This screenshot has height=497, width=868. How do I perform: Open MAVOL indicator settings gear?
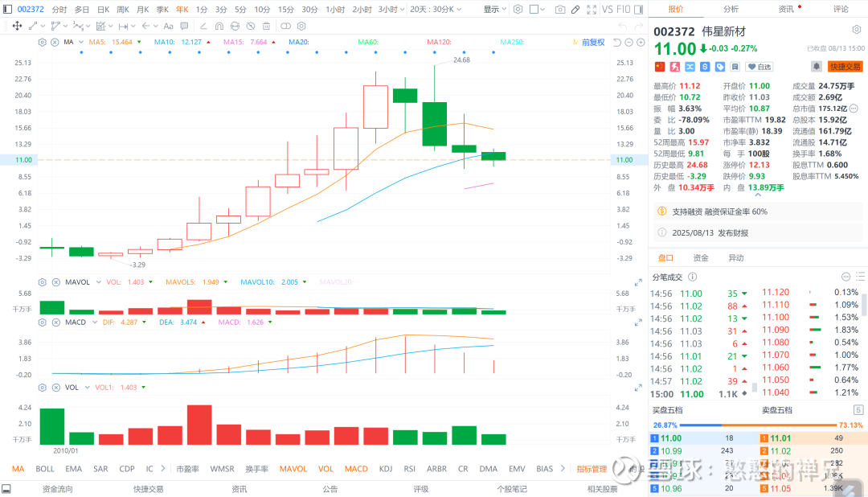(x=42, y=282)
